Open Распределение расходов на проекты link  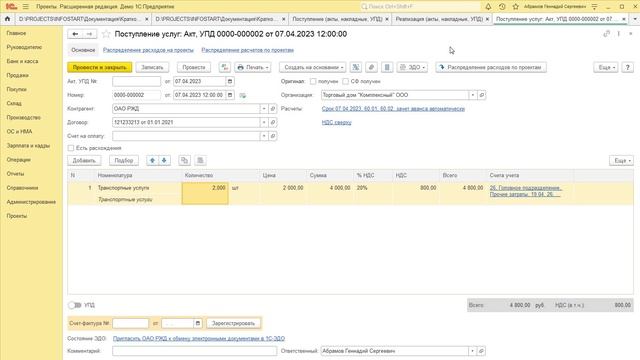[x=148, y=50]
